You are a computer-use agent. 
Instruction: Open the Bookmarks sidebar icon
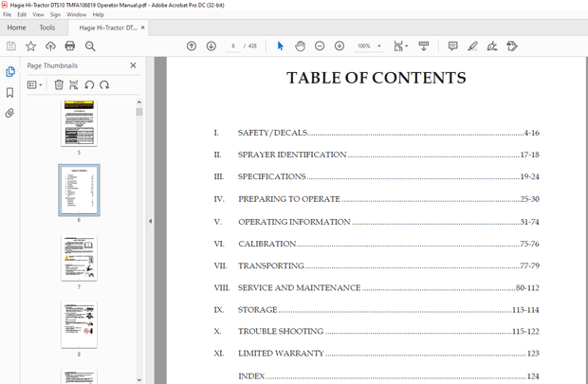tap(10, 93)
